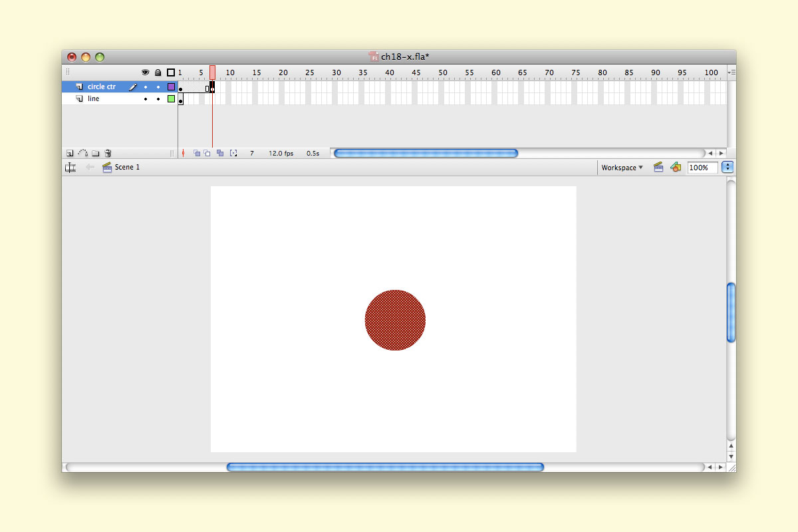Enable the Onion Skin button
This screenshot has height=532, width=798.
pyautogui.click(x=196, y=153)
